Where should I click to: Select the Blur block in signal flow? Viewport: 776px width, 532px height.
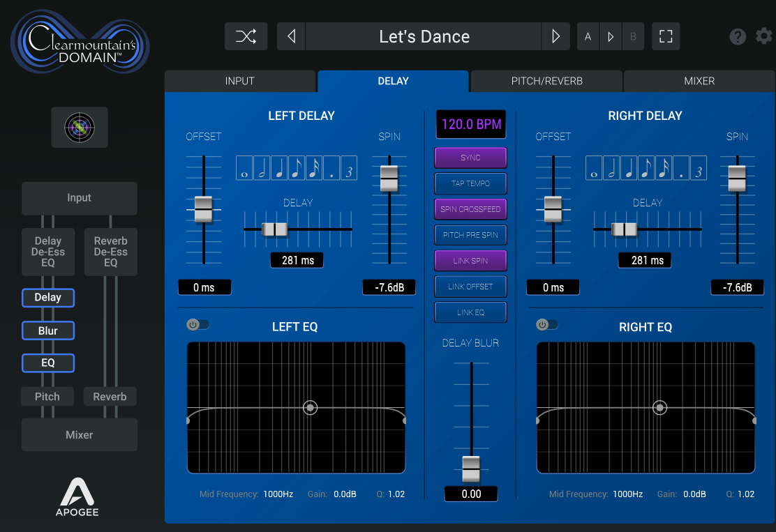[48, 330]
